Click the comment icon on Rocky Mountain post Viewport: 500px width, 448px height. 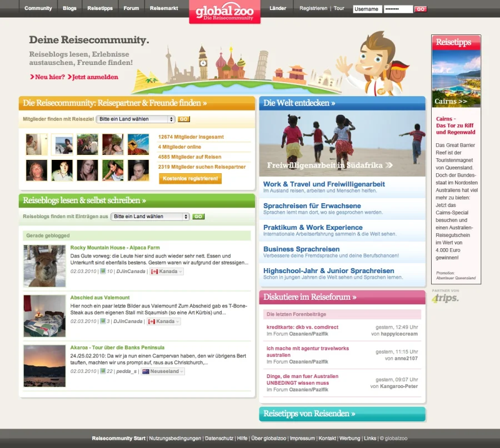[103, 271]
